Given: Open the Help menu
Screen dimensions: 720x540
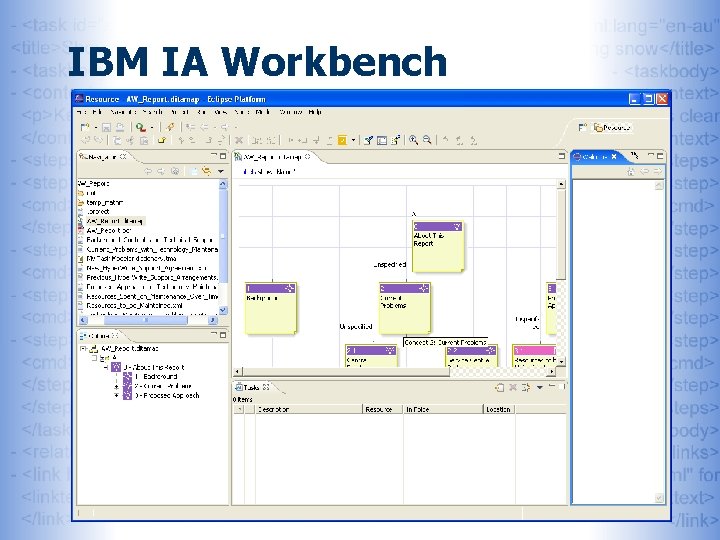Looking at the screenshot, I should (x=315, y=112).
